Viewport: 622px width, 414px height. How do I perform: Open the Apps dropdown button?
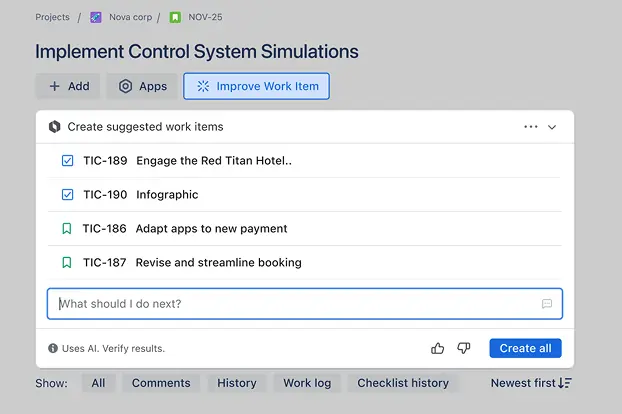142,86
